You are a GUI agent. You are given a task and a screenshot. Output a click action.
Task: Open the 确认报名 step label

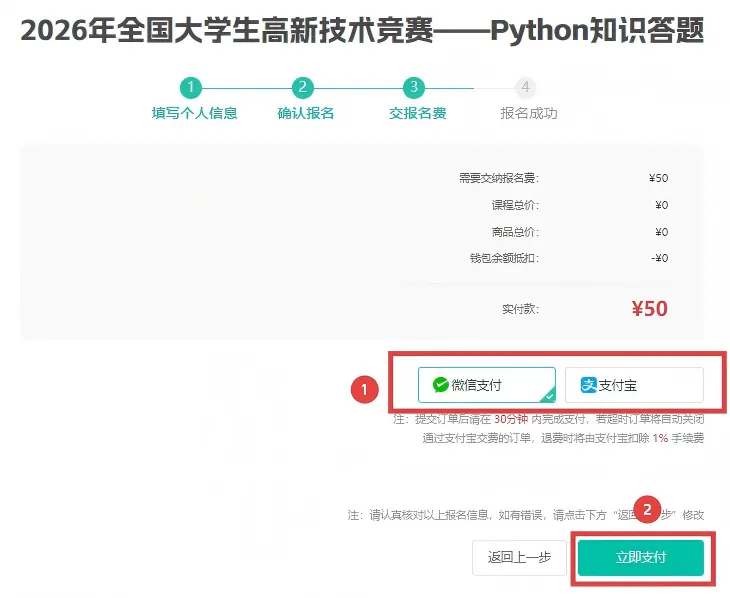pyautogui.click(x=306, y=113)
